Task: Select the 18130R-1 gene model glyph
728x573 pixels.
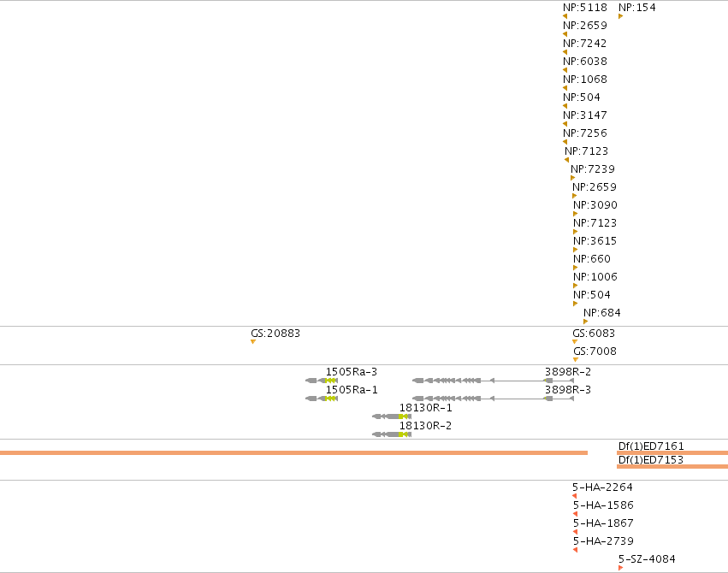Action: pos(392,416)
